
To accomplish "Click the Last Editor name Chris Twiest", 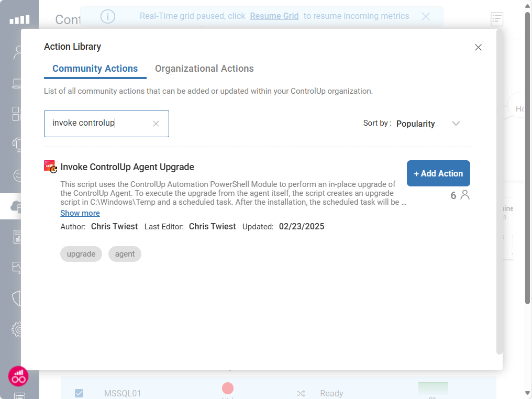I will 213,226.
